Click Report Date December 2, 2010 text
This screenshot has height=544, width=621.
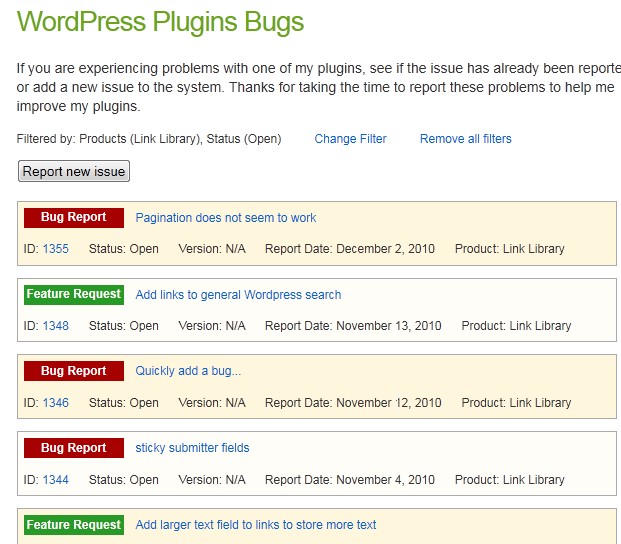350,249
